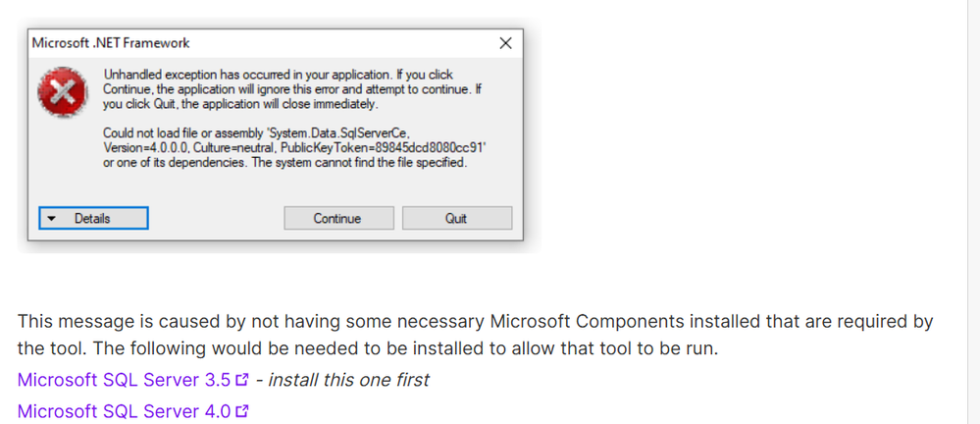Open the Microsoft SQL Server 3.5 link
This screenshot has width=980, height=424.
tap(124, 380)
